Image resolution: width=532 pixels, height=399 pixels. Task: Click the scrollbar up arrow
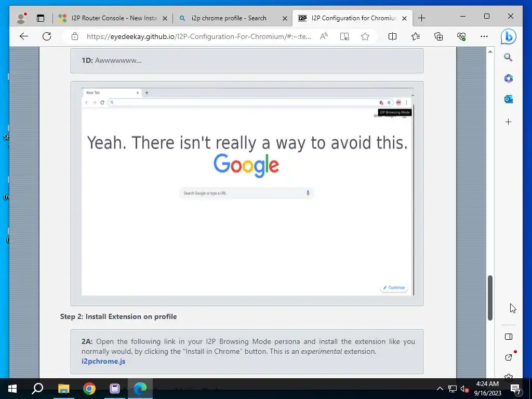coord(490,52)
